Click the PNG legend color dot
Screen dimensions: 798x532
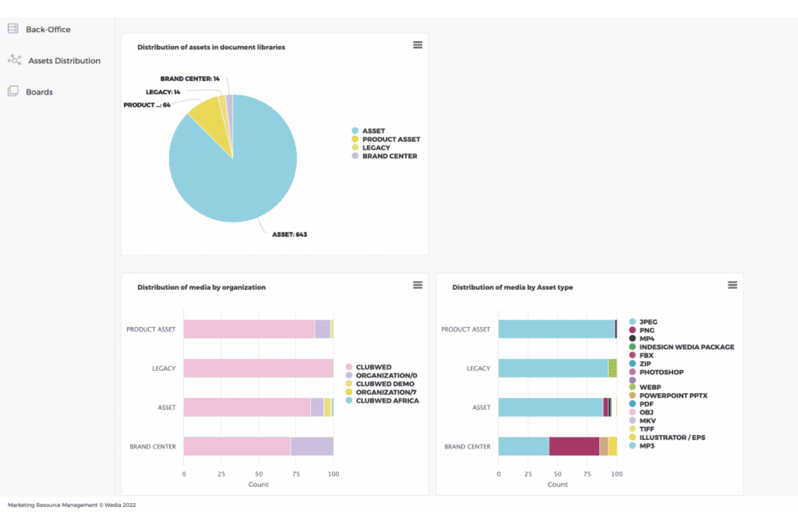click(632, 330)
